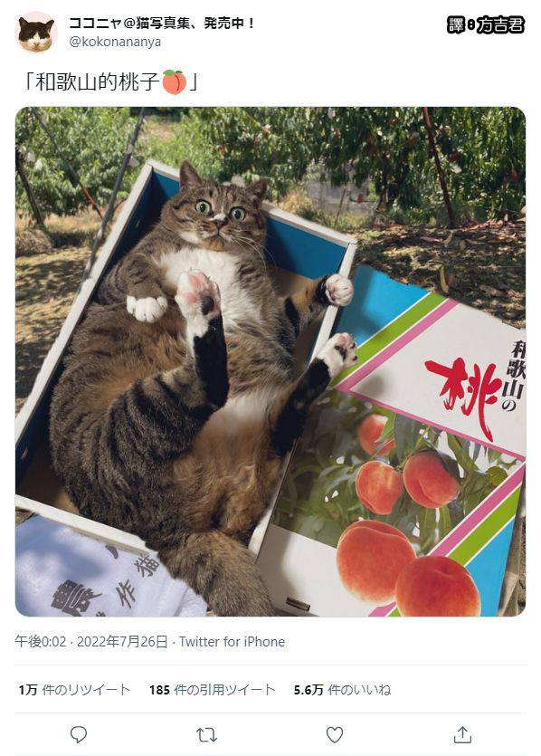Click the peach emoji in tweet text
Screen dimensions: 541x756
174,81
